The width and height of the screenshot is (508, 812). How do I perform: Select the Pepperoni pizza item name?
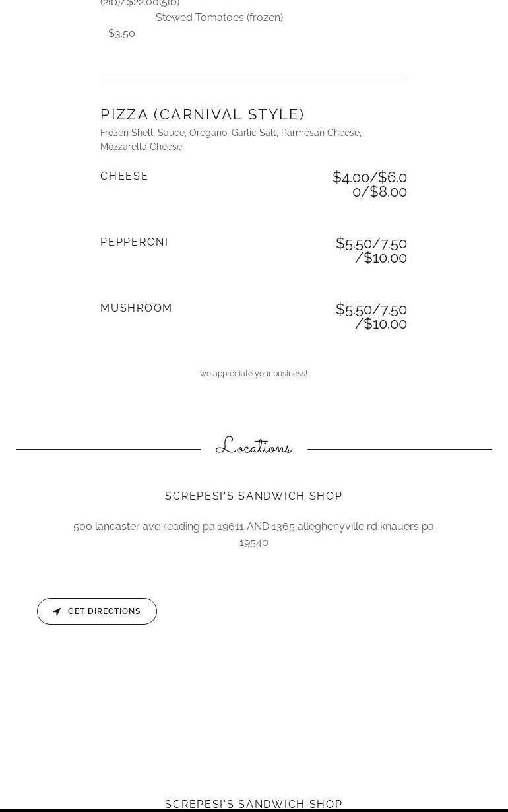(134, 242)
